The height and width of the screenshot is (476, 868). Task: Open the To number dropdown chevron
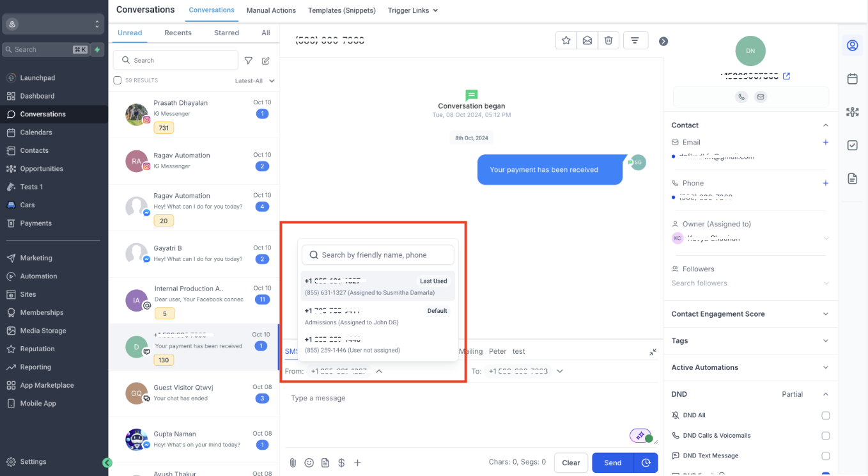pyautogui.click(x=560, y=371)
